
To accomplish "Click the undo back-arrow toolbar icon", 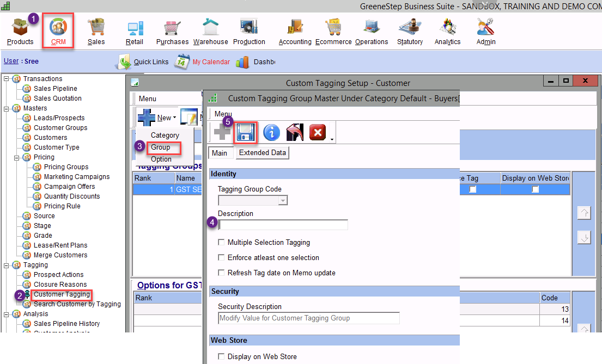I will (294, 132).
